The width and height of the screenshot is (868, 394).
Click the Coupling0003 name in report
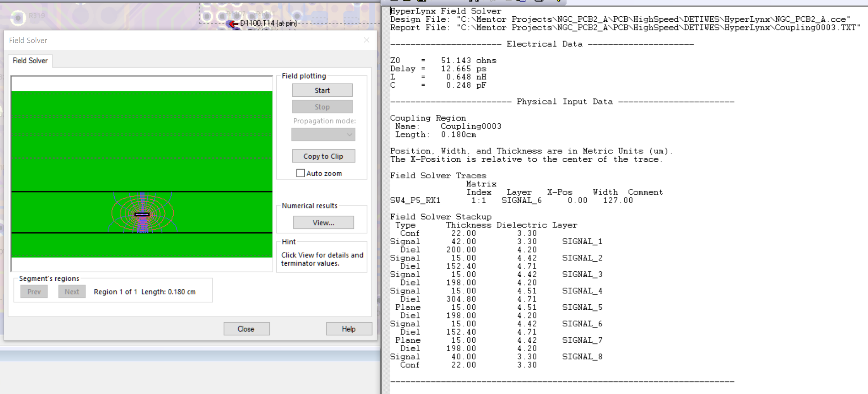(x=471, y=126)
